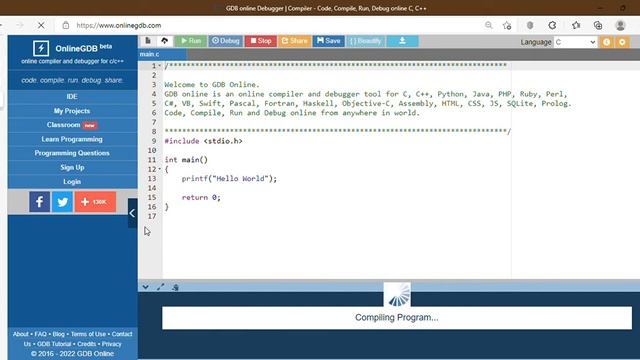Add page to favorites star icon
Viewport: 640px width, 360px height.
[x=507, y=25]
